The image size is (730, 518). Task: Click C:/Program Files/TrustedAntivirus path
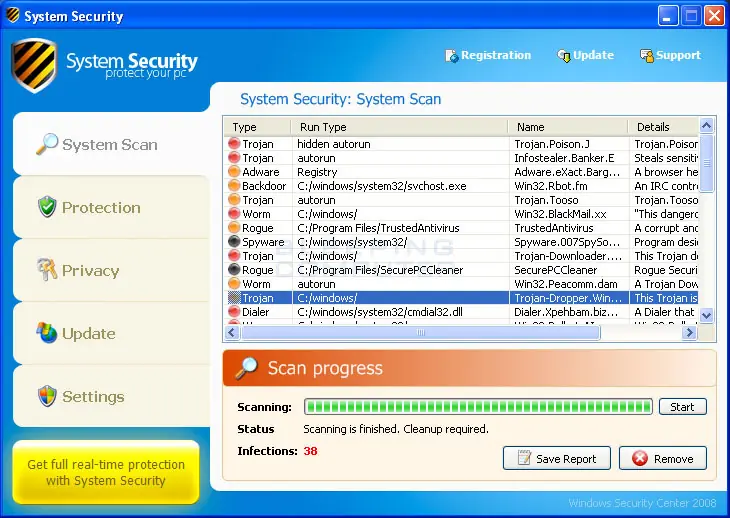tap(378, 228)
